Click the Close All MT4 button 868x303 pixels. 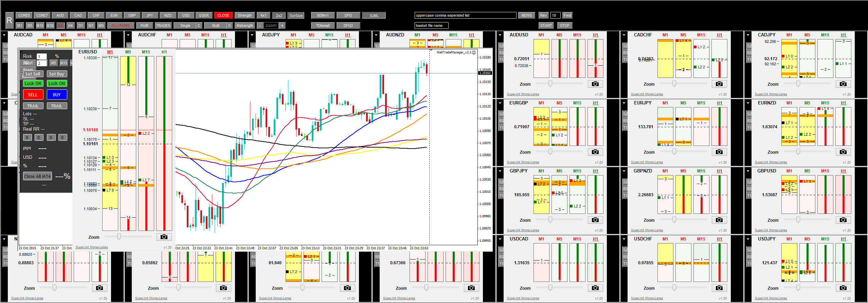(x=37, y=176)
